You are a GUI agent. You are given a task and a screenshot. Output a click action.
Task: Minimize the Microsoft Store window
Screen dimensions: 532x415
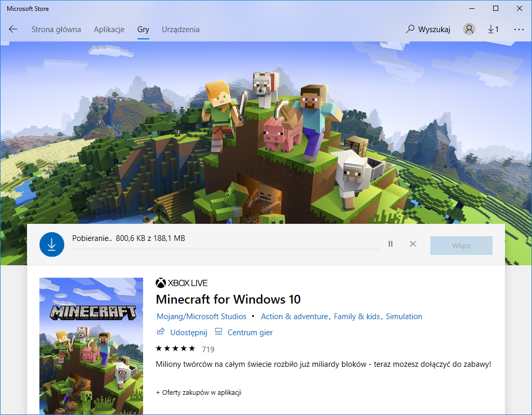(x=472, y=8)
